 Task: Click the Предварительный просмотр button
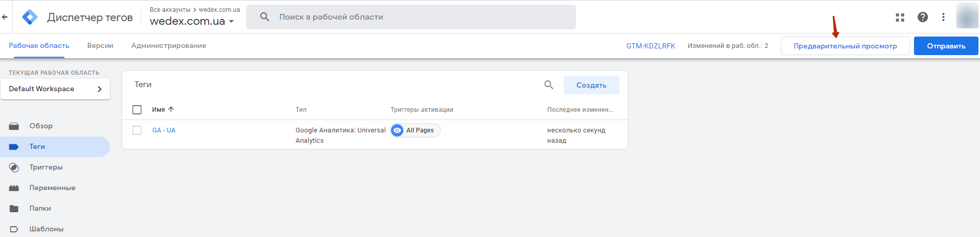click(x=845, y=46)
